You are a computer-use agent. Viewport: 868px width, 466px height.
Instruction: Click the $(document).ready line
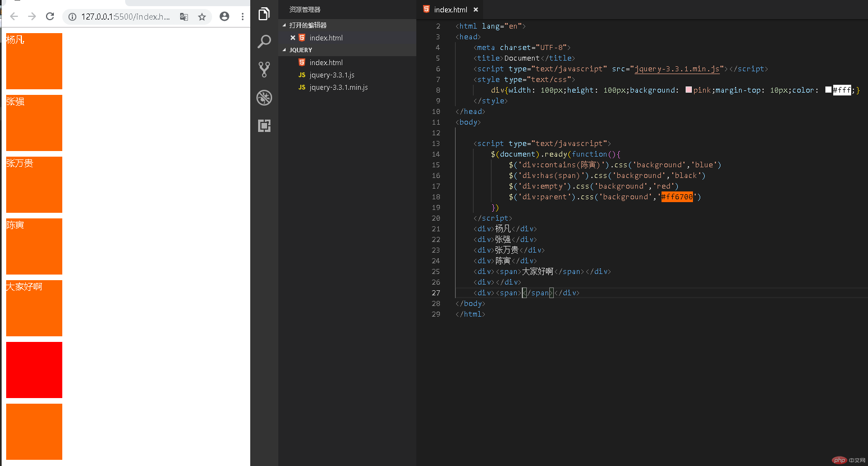coord(555,154)
